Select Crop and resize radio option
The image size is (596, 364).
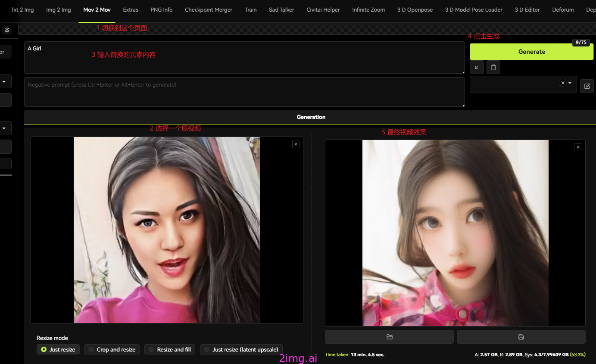[x=112, y=349]
